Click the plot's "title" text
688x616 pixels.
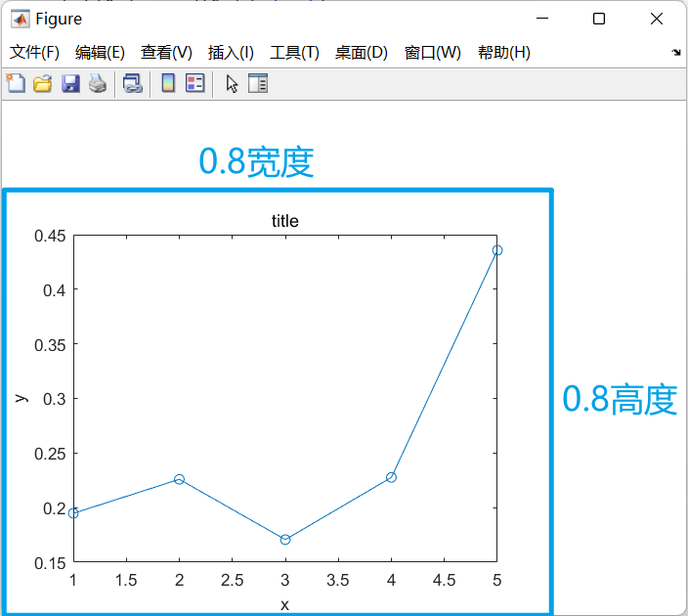285,221
